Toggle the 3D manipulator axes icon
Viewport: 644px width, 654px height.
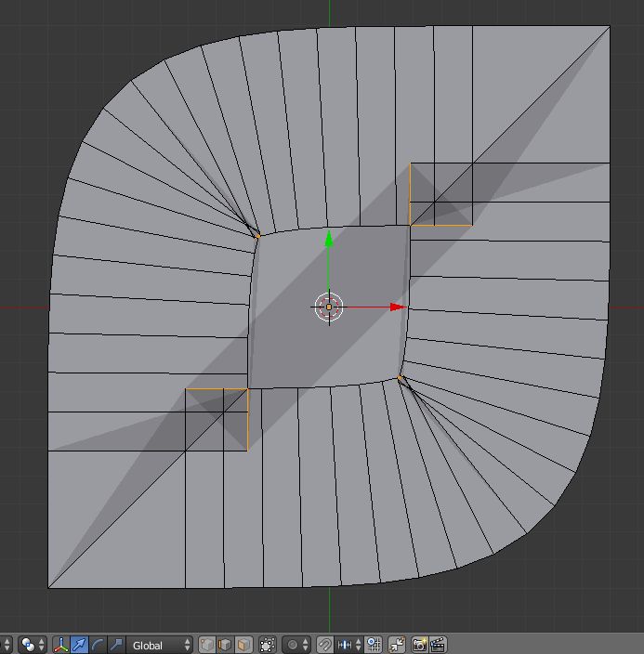(x=61, y=645)
